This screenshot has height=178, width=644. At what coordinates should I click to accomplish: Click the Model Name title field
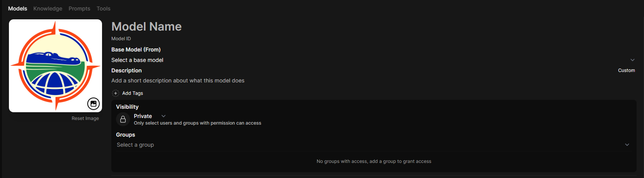point(147,26)
